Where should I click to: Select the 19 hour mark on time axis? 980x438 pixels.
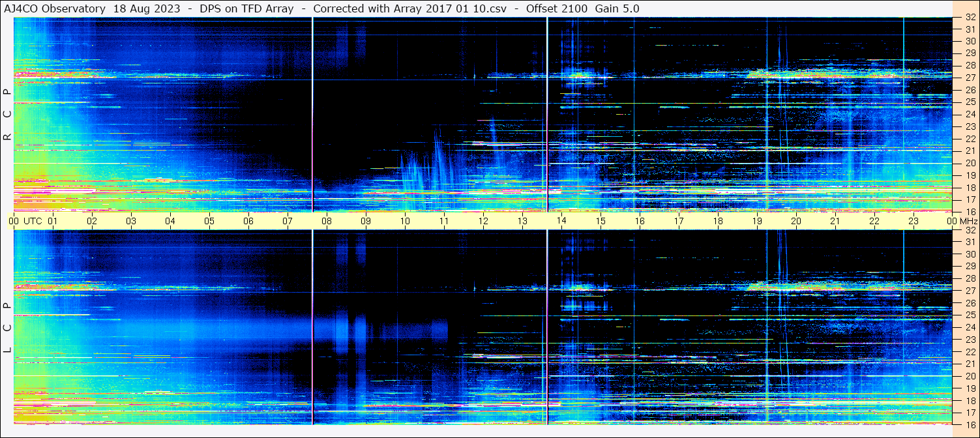point(758,221)
